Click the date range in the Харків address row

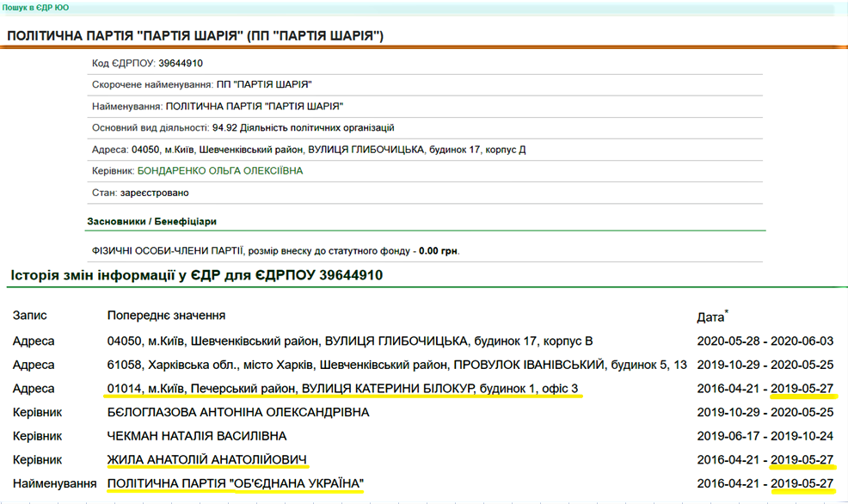(x=765, y=365)
